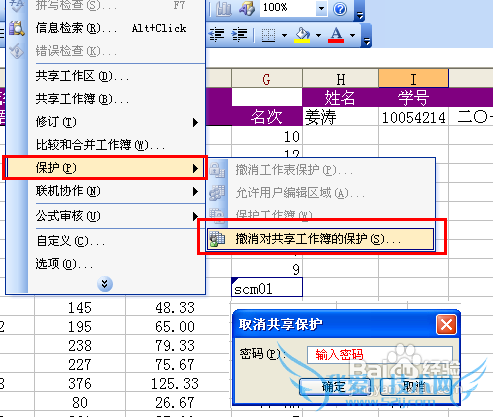Open the Borders dropdown arrow
This screenshot has width=493, height=417.
coord(284,35)
